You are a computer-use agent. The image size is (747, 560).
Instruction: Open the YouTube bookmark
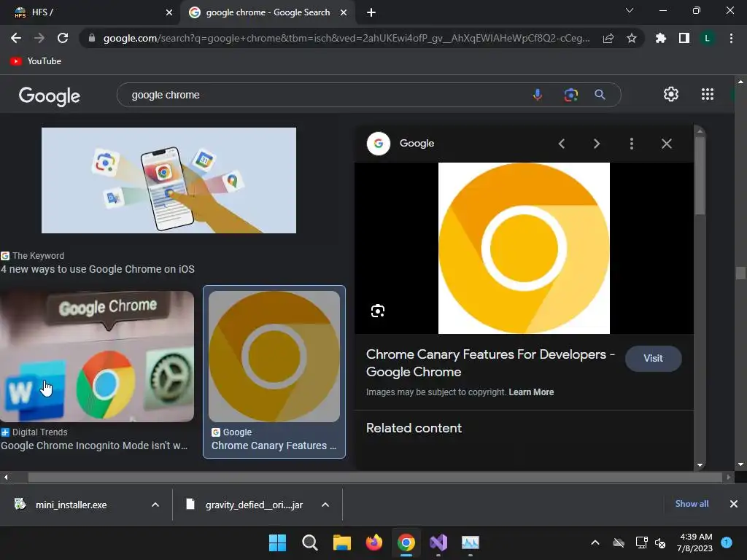pyautogui.click(x=36, y=61)
